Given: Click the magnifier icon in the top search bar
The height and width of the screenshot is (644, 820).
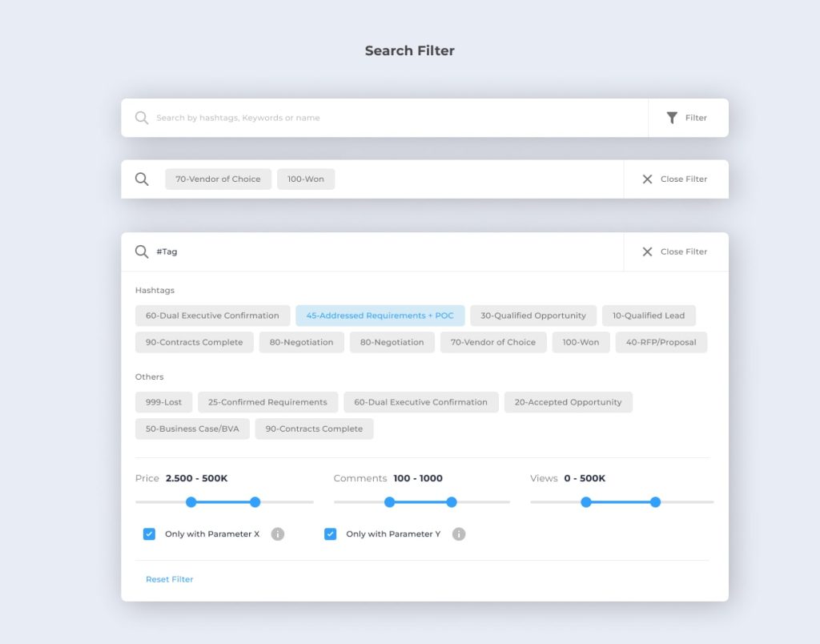Looking at the screenshot, I should [x=142, y=117].
